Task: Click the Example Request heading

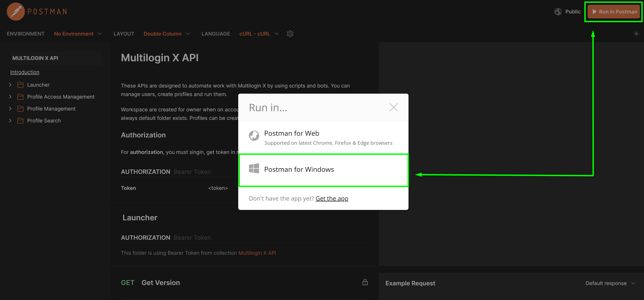Action: 410,283
